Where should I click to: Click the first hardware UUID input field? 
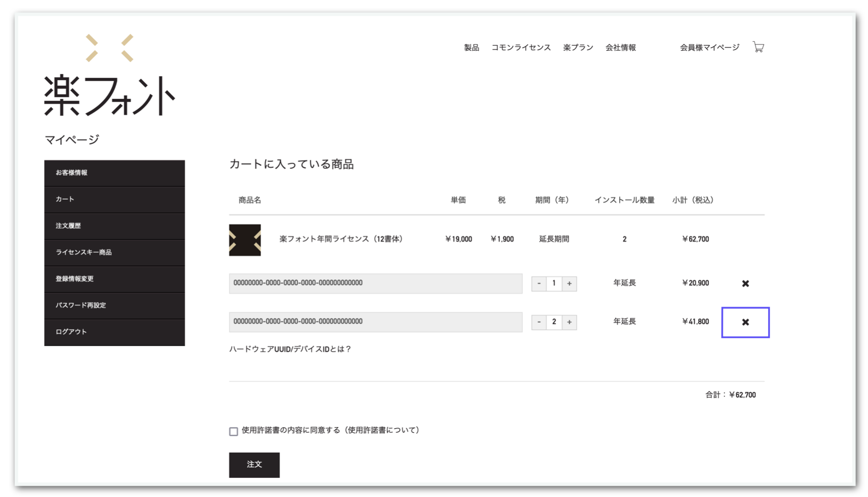375,283
